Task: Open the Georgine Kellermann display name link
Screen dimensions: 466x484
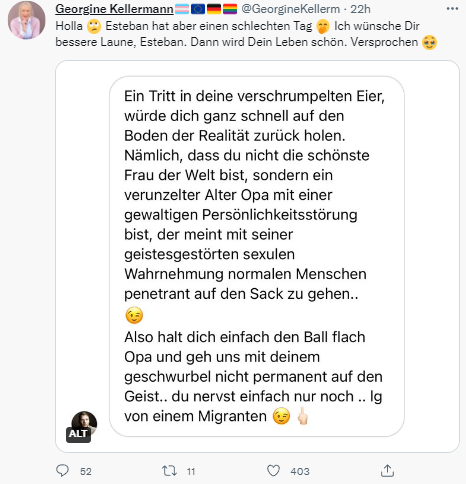Action: point(114,9)
